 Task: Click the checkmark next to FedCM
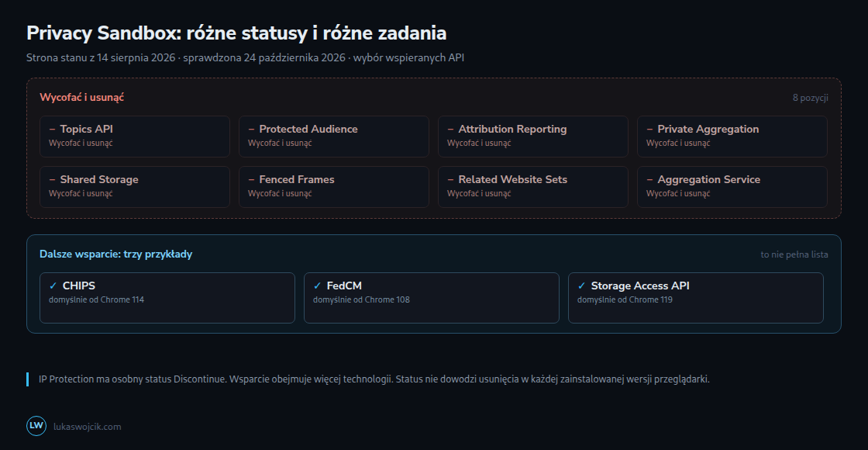317,286
